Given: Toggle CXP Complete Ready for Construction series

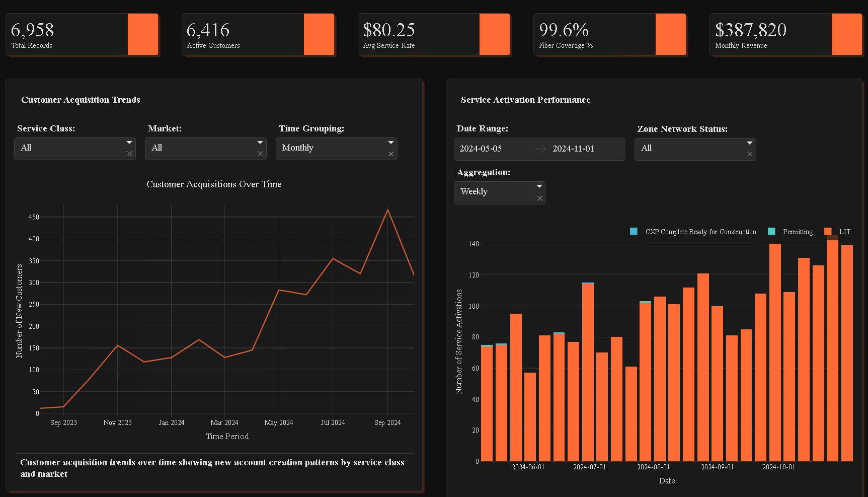Looking at the screenshot, I should tap(700, 232).
